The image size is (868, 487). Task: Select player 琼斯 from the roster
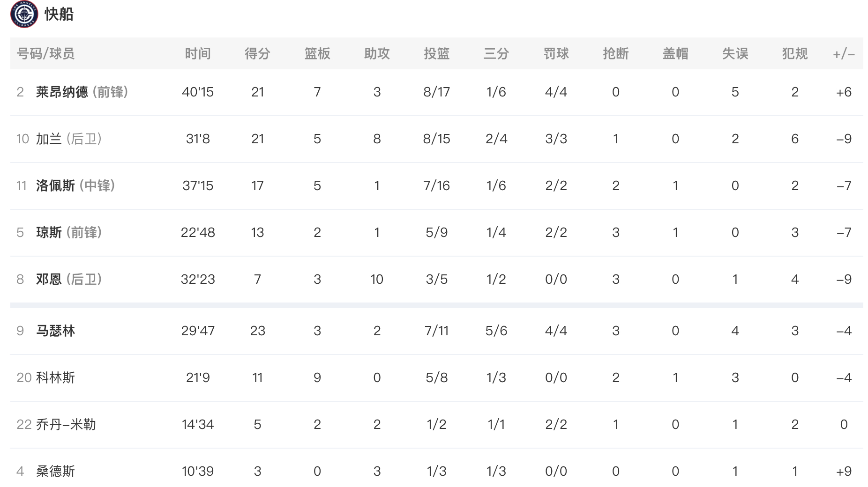(x=49, y=232)
